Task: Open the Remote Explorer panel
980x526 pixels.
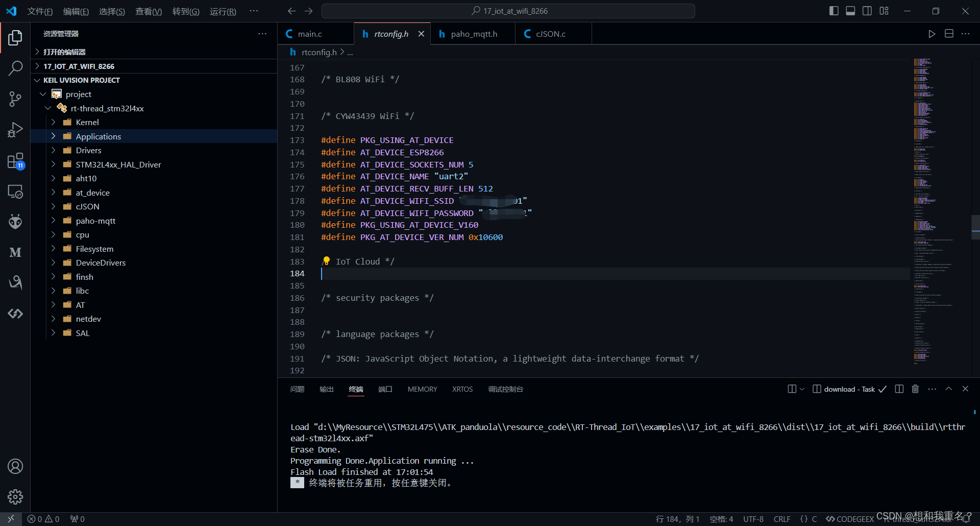Action: (x=15, y=192)
